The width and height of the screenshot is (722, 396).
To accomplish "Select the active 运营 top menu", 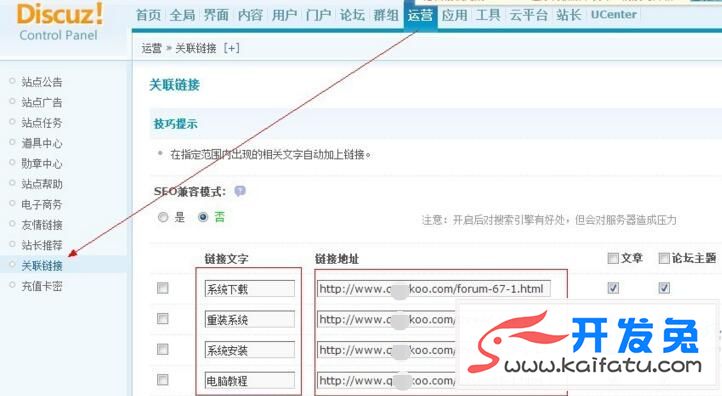I will coord(420,15).
